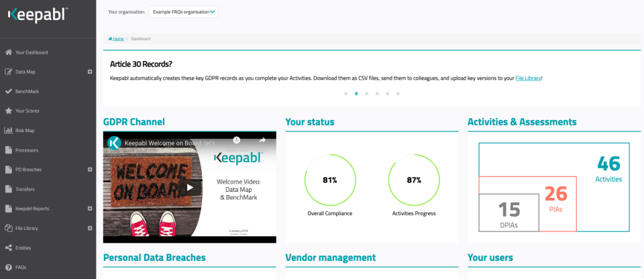Click the Keepabl logo in sidebar
The width and height of the screenshot is (644, 279).
pyautogui.click(x=38, y=14)
